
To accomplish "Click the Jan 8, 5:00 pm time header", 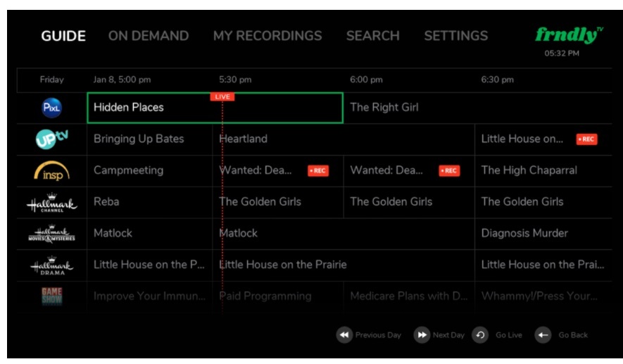I will pyautogui.click(x=122, y=80).
